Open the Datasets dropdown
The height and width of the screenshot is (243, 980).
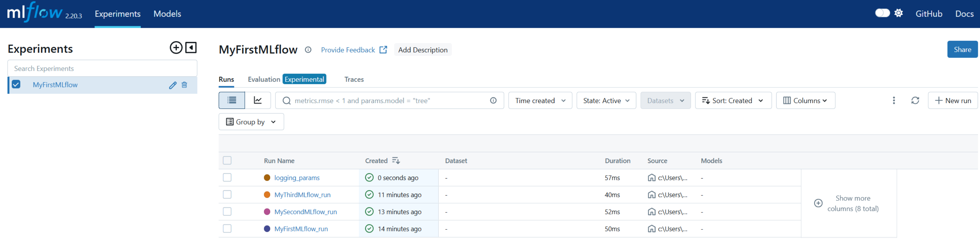(x=665, y=100)
